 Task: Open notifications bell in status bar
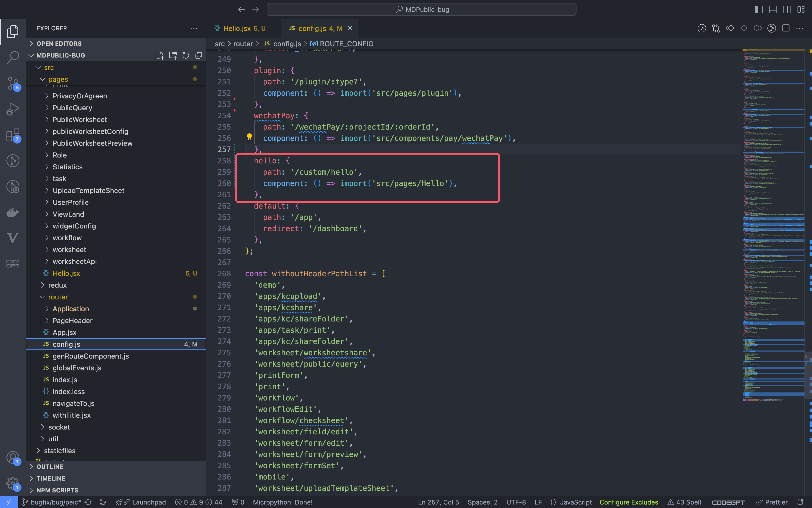click(800, 502)
